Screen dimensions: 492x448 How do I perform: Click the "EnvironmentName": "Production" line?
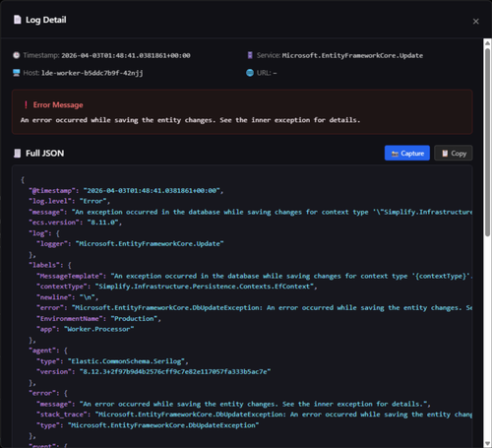tap(98, 318)
